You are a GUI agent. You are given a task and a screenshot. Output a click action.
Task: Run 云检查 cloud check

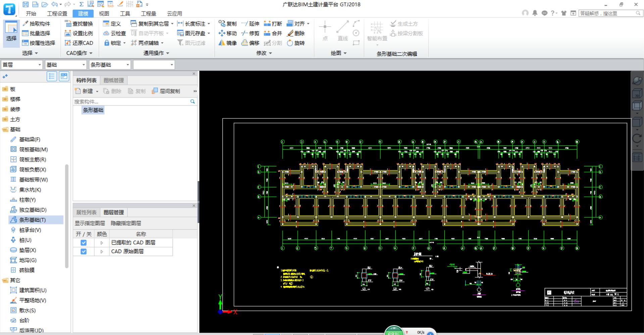pyautogui.click(x=115, y=33)
